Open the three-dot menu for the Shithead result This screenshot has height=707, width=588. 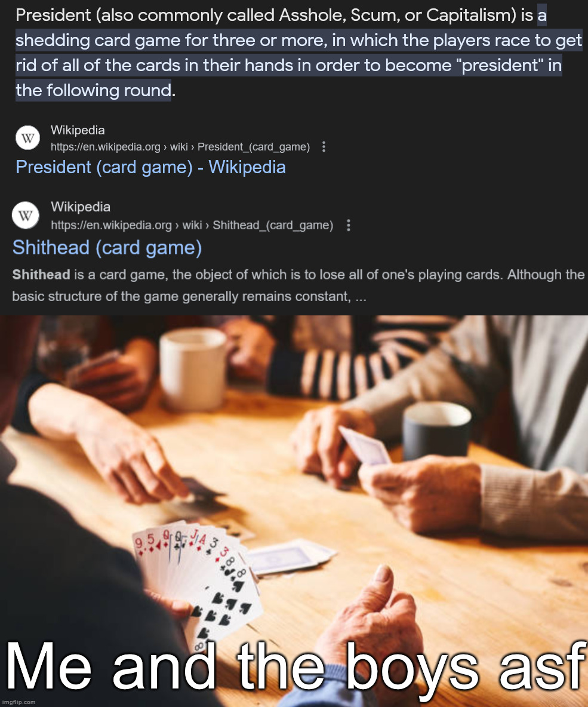pos(348,226)
